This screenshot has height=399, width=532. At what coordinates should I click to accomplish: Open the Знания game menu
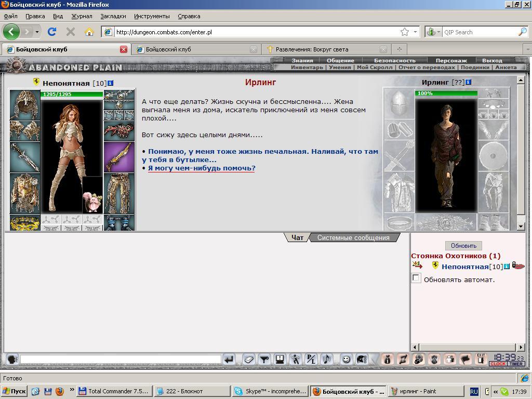(x=302, y=60)
